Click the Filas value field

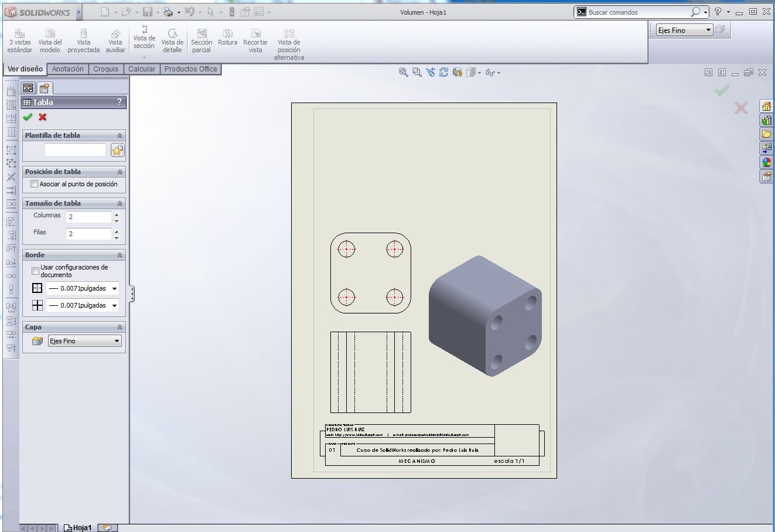(x=88, y=234)
